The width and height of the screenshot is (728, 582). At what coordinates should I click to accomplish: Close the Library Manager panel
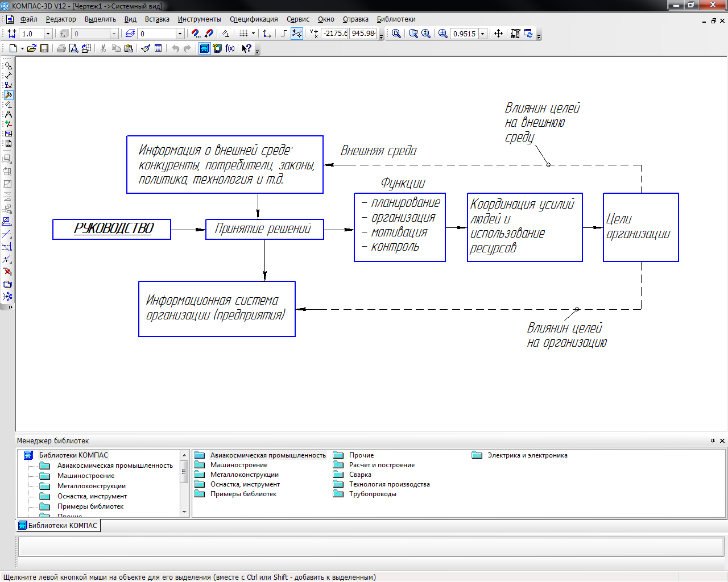722,441
